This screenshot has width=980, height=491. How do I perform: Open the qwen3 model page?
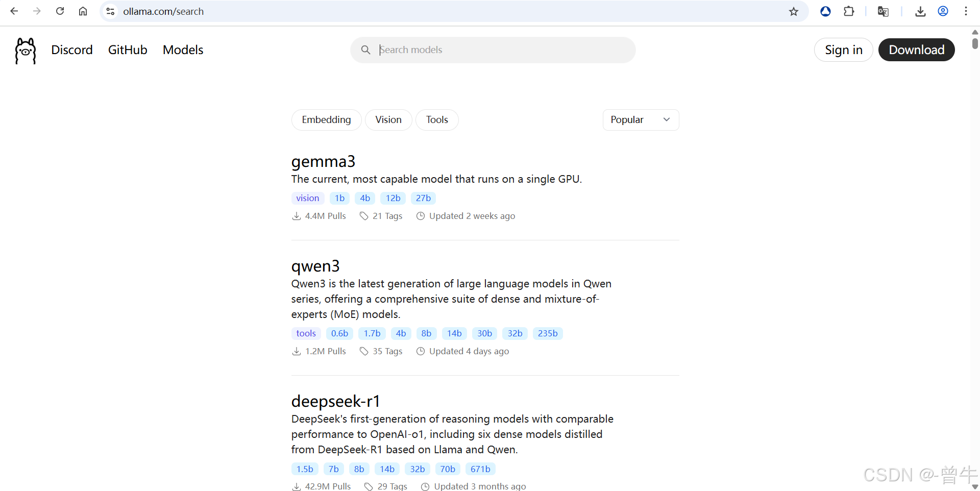point(315,266)
